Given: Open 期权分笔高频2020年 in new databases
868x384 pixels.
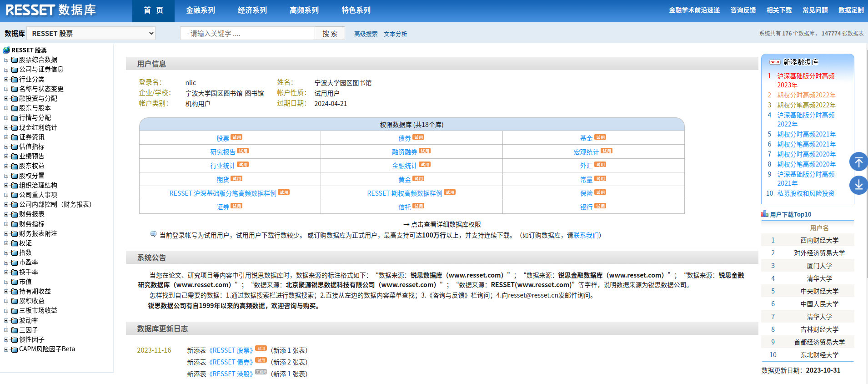Looking at the screenshot, I should point(807,164).
